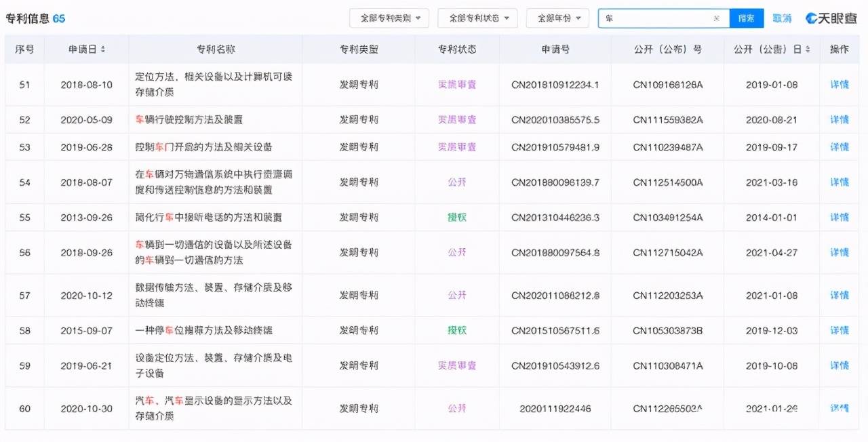Click the 序号 column header
The width and height of the screenshot is (868, 442).
coord(24,49)
